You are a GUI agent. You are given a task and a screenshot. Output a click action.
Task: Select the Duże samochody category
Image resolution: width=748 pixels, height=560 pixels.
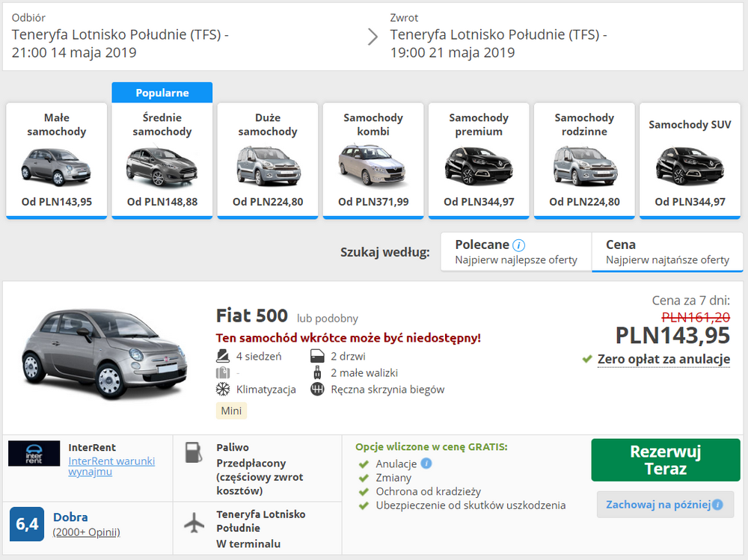pos(268,161)
